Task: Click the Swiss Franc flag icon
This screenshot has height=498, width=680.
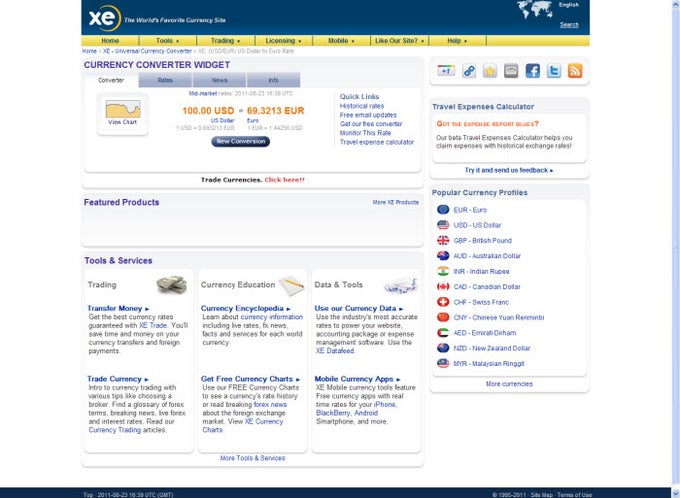Action: (x=443, y=302)
